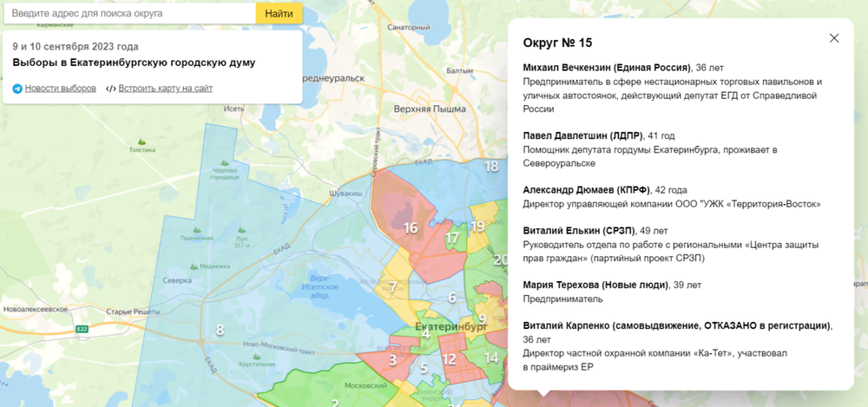The image size is (868, 407).
Task: Click the Исеть settlement label
Action: click(233, 109)
